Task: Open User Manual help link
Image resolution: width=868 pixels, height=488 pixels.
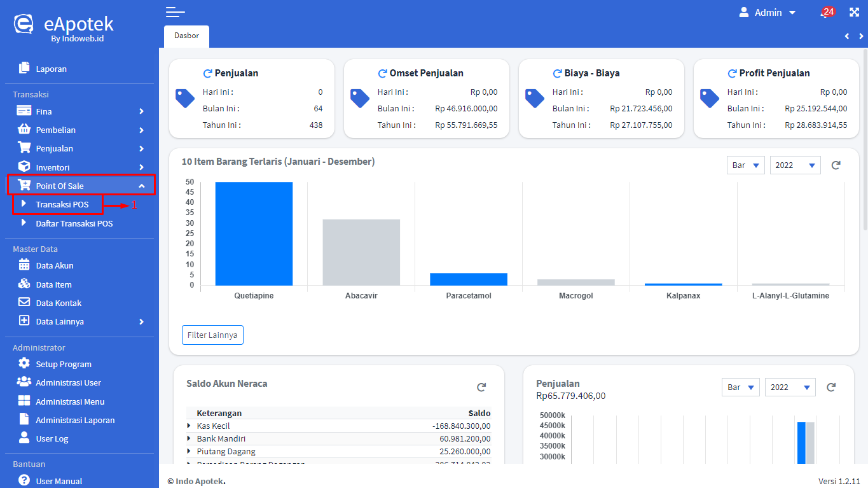Action: (x=59, y=481)
